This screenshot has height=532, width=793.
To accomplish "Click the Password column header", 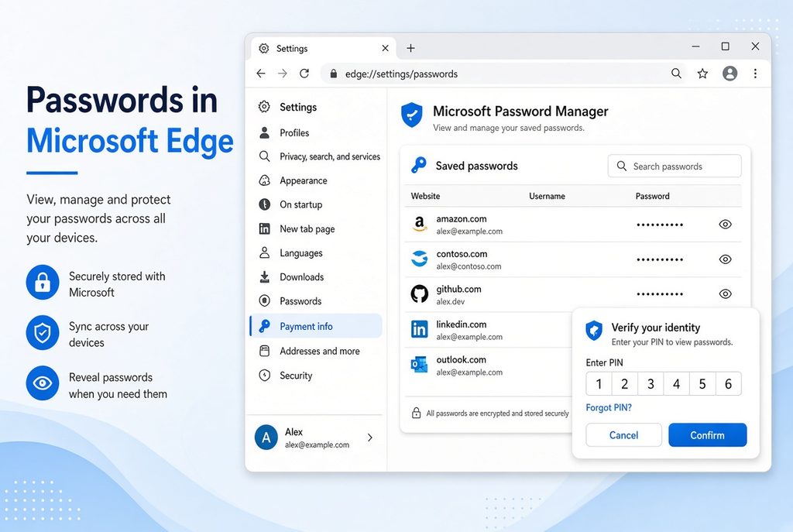I will click(652, 196).
